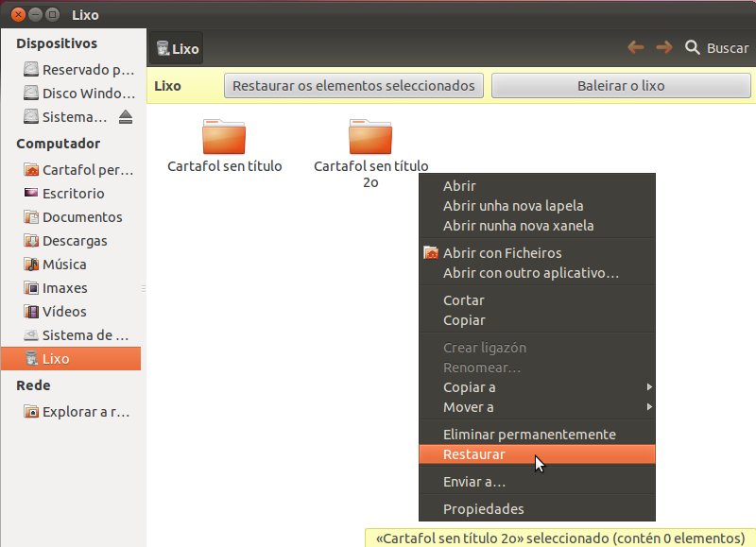This screenshot has width=756, height=547.
Task: Minimize the Lixo window
Action: 35,14
